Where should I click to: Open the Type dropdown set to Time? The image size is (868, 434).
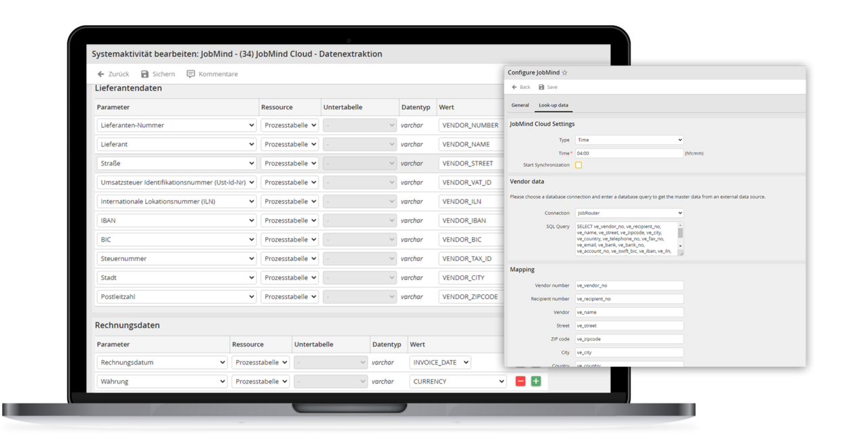(629, 140)
